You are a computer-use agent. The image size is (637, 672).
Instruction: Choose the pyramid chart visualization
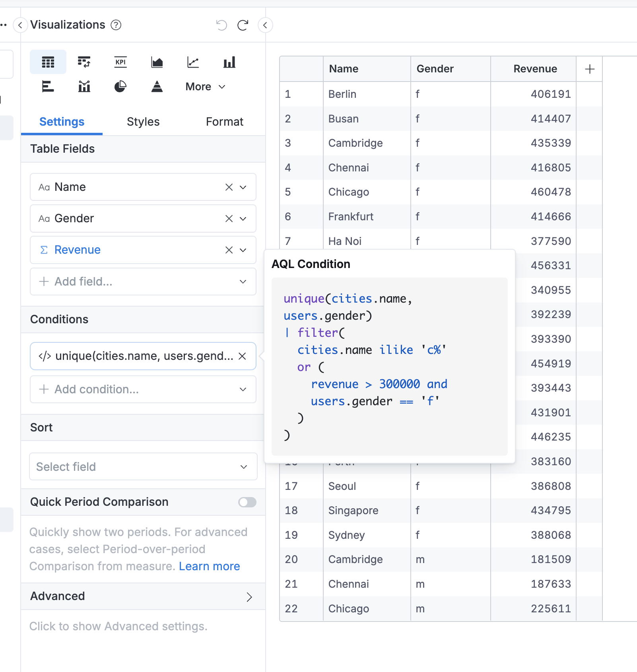point(157,86)
